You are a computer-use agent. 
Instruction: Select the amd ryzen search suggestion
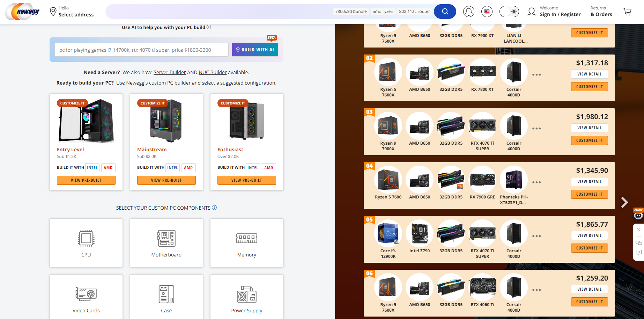tap(383, 12)
